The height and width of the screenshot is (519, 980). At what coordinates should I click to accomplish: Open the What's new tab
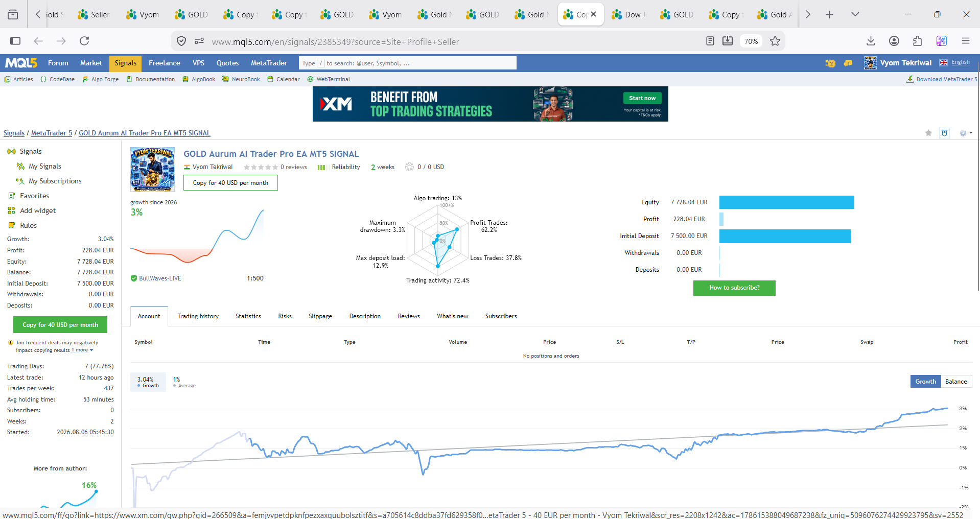pos(453,316)
